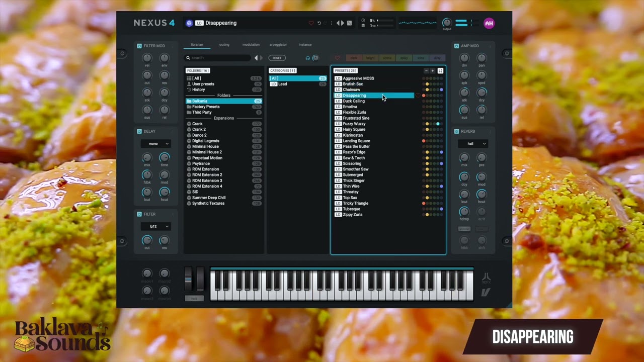Image resolution: width=644 pixels, height=362 pixels.
Task: Select the Tricky Triangle preset
Action: pyautogui.click(x=374, y=203)
